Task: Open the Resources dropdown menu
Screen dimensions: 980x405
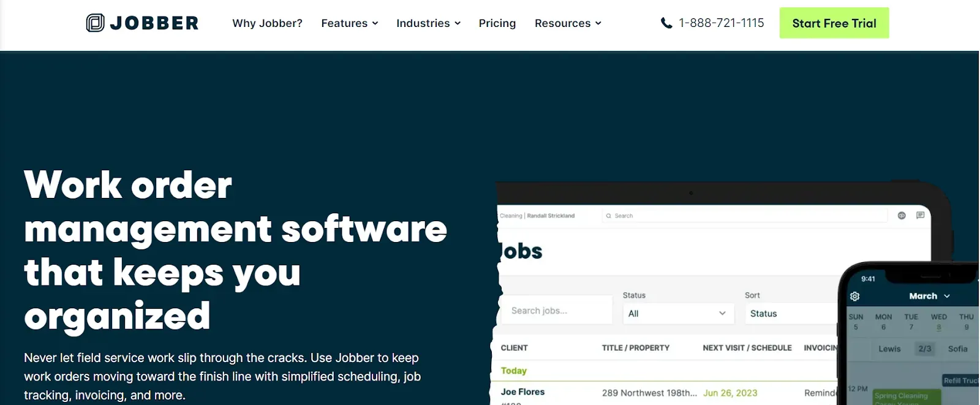Action: [x=568, y=23]
